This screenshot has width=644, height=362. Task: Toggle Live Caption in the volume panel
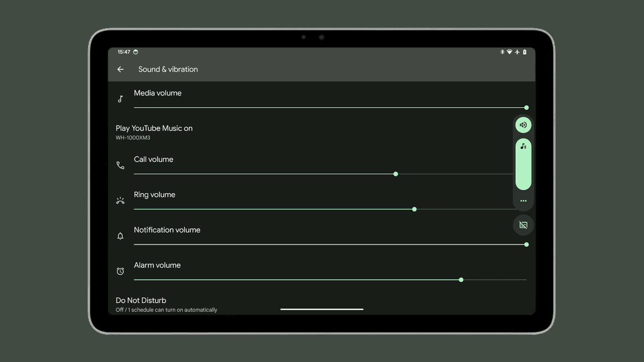tap(523, 225)
